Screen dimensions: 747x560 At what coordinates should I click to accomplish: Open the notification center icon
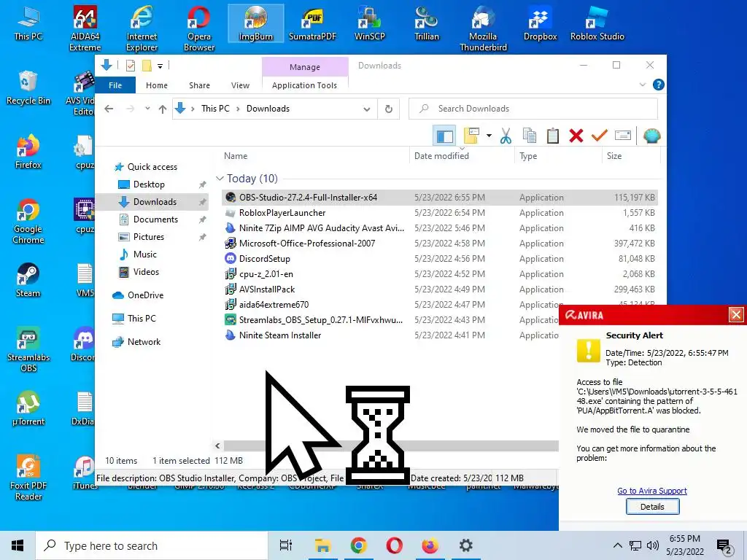tap(724, 547)
